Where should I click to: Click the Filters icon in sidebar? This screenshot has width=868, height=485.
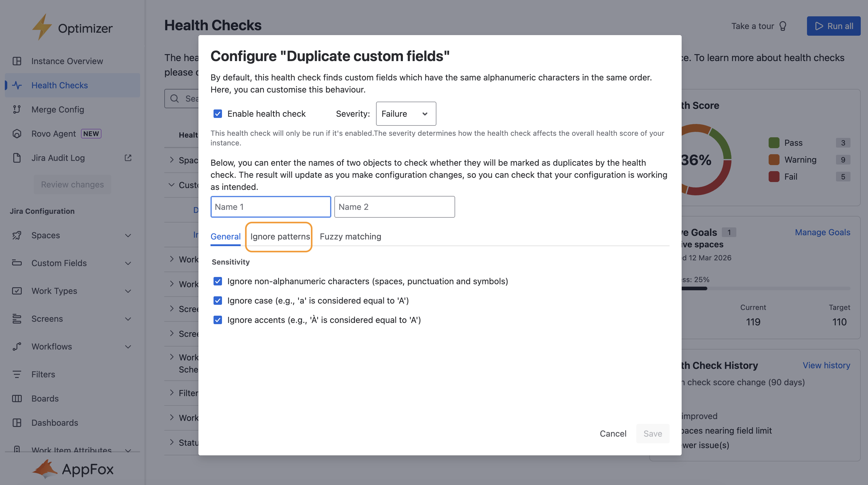point(17,374)
